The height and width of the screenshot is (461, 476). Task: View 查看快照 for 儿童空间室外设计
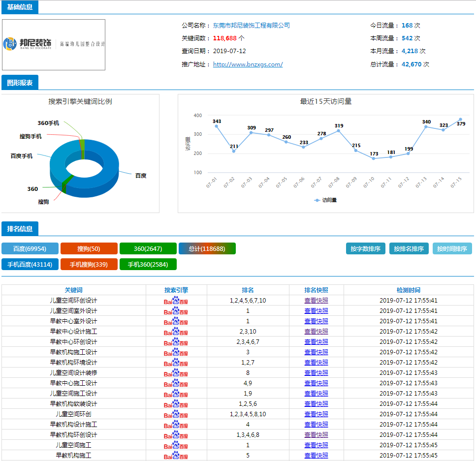click(316, 311)
